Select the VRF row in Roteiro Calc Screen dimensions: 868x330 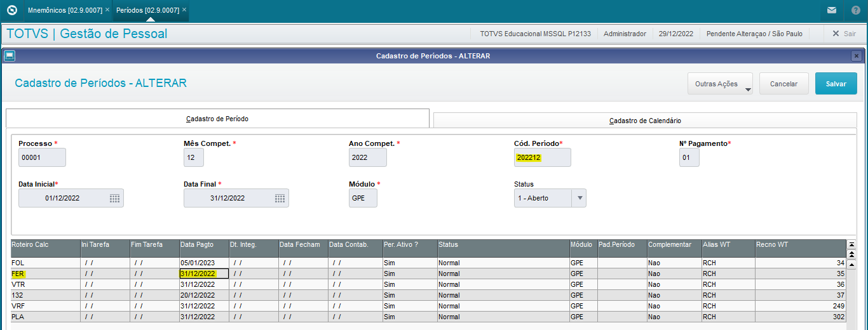[x=45, y=306]
